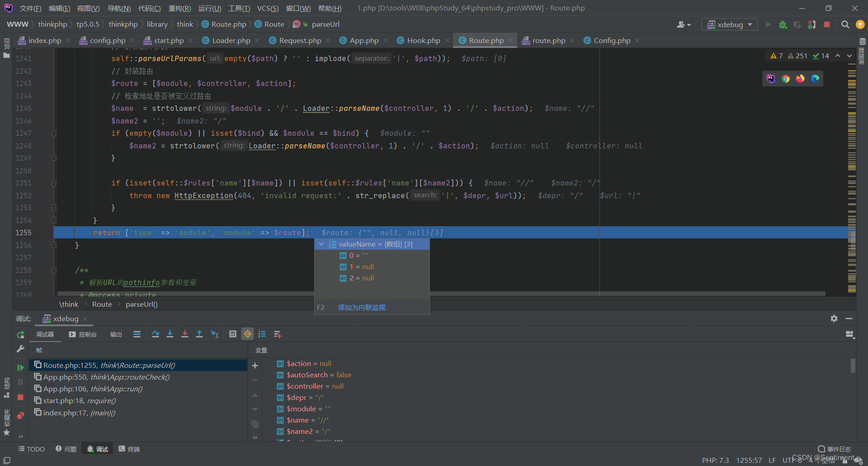868x466 pixels.
Task: Toggle code fold at line 1247
Action: [x=54, y=133]
